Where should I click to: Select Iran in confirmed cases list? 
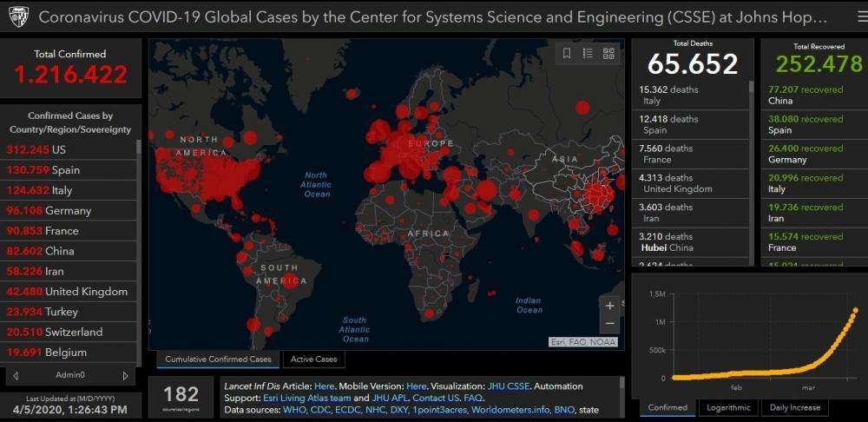click(69, 272)
